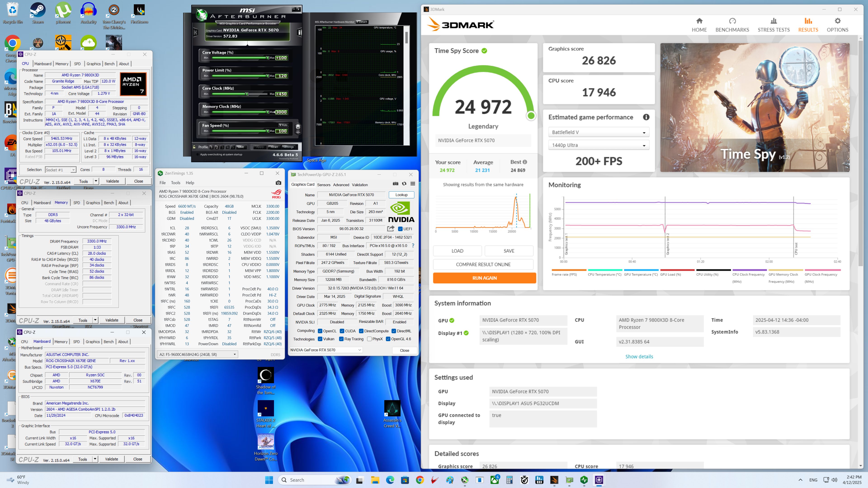Open the GPU-Z graphics card selector dropdown
The width and height of the screenshot is (868, 488).
(x=326, y=350)
